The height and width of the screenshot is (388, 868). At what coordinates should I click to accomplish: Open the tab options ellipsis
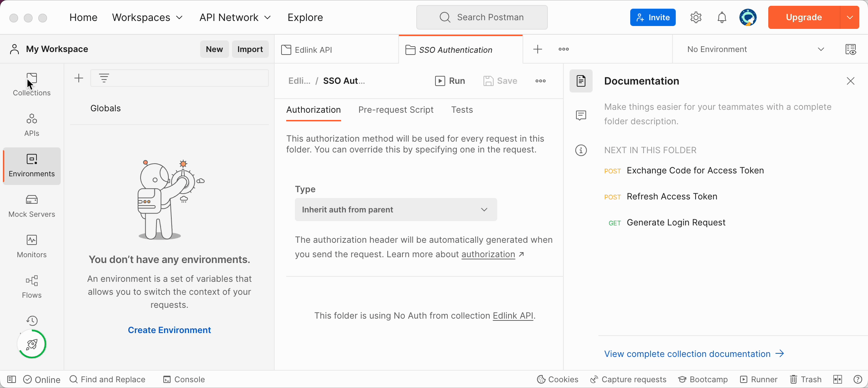[x=563, y=49]
